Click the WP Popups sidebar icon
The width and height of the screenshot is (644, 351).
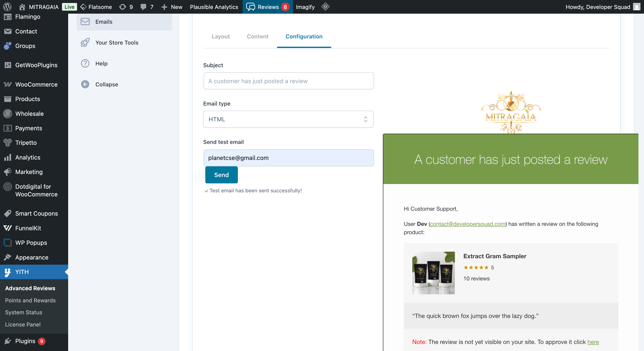(8, 243)
